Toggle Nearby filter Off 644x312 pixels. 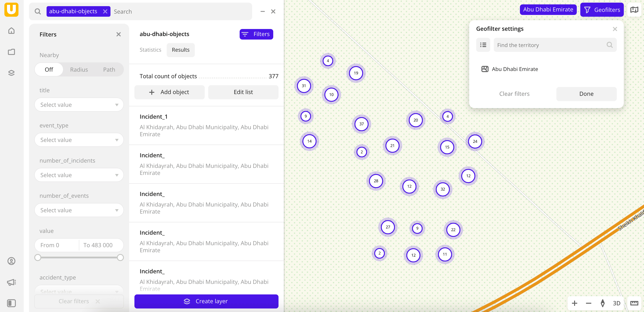click(x=49, y=69)
